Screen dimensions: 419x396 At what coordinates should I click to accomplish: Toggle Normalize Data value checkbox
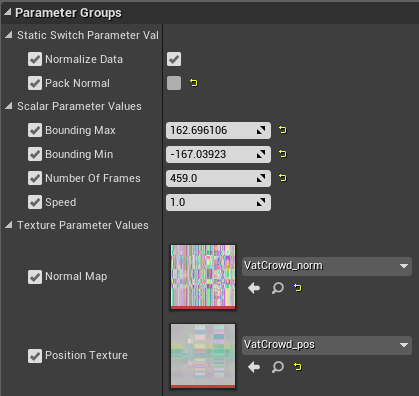tap(174, 59)
